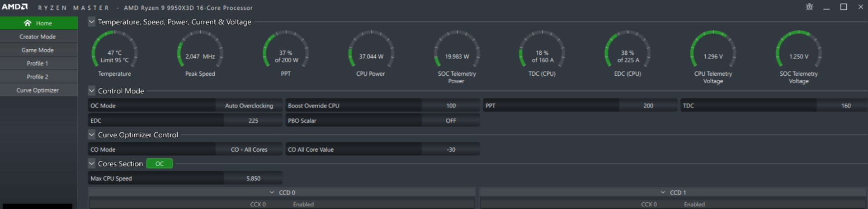Collapse the Control Mode section
The image size is (868, 209).
pyautogui.click(x=92, y=91)
